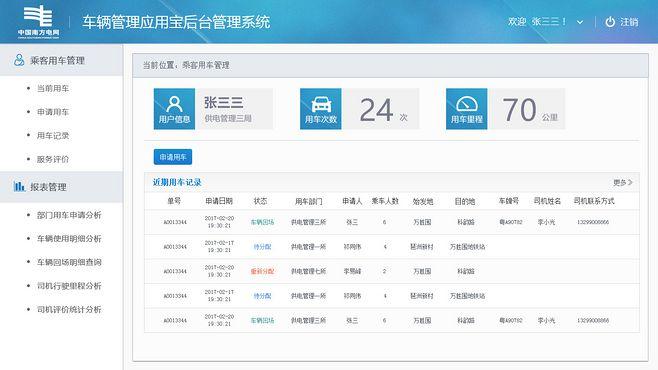Open 部门用车申请分析 report
Image resolution: width=658 pixels, height=370 pixels.
(x=69, y=215)
